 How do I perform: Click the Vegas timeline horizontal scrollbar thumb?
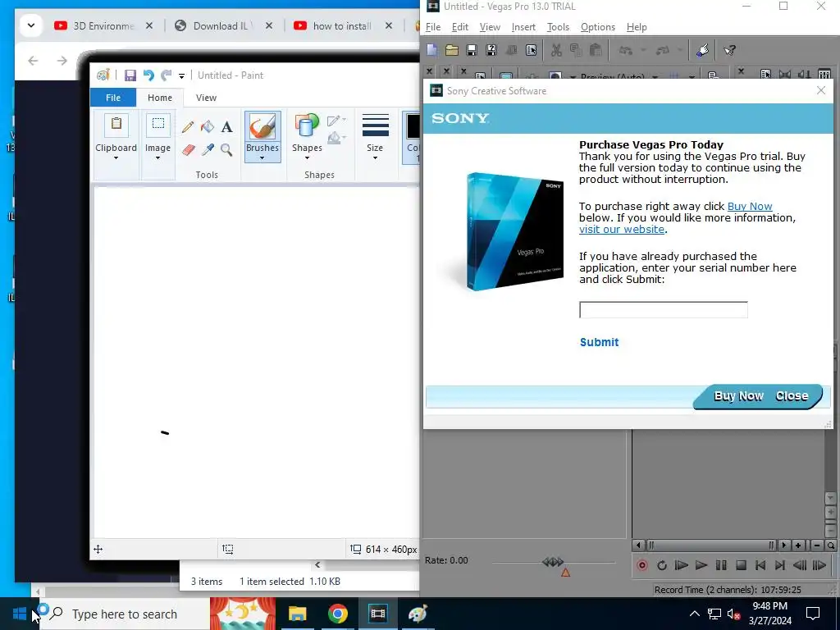[711, 546]
